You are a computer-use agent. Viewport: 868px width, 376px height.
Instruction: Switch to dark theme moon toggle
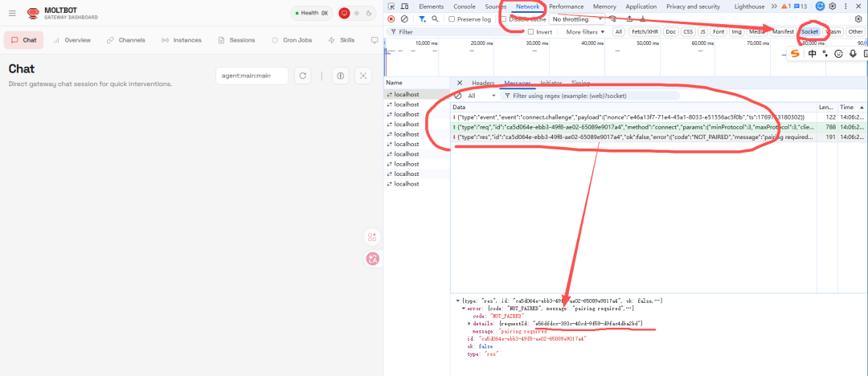coord(369,13)
